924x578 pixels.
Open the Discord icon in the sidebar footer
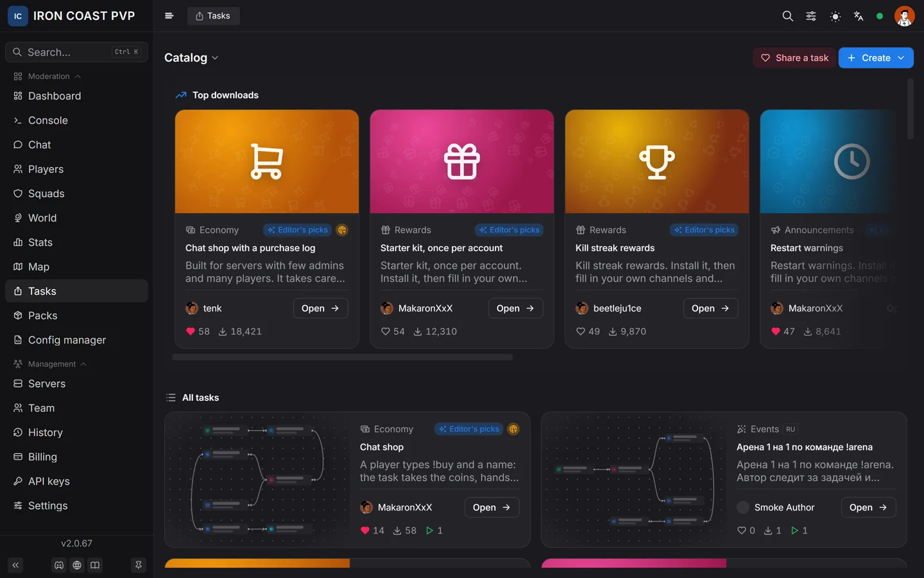pos(59,565)
